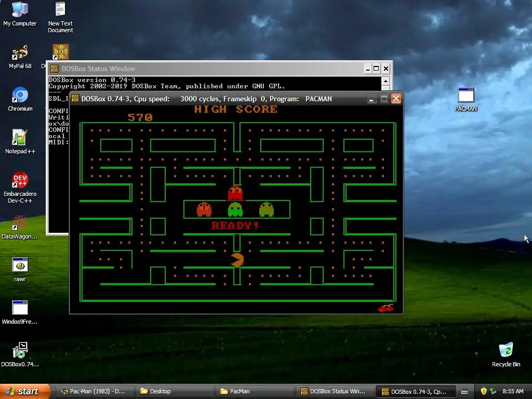This screenshot has height=399, width=532.
Task: Click the orange ghost in the pen
Action: click(x=204, y=209)
